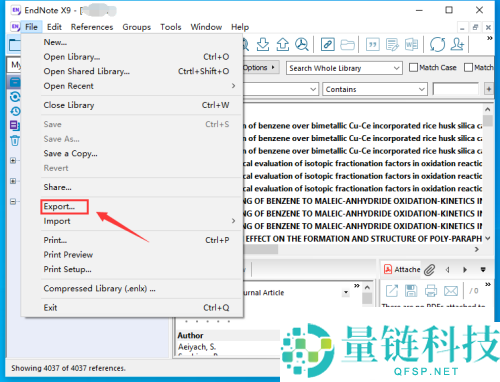Click the Find Full Text icon
Viewport: 500px width, 382px height.
click(x=302, y=44)
